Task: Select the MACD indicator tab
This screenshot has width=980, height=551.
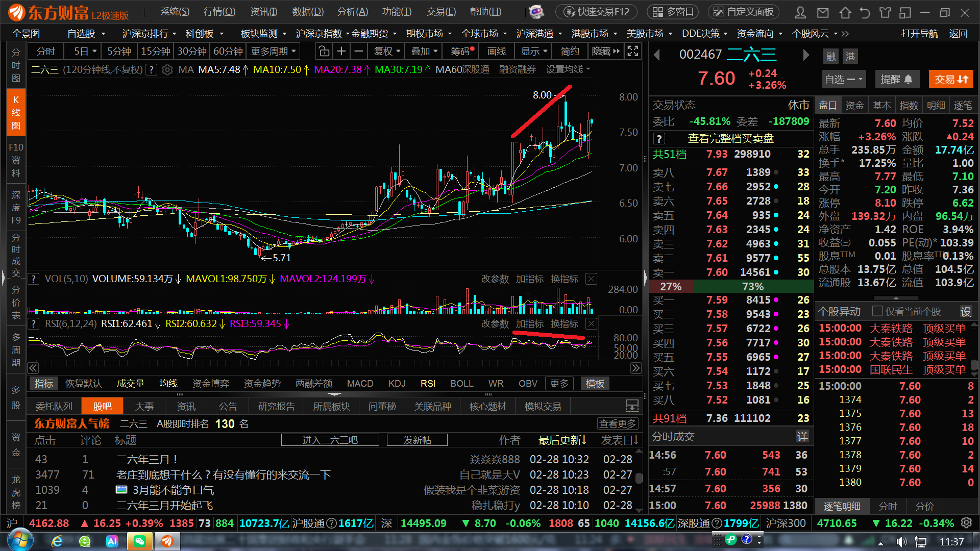Action: coord(360,384)
